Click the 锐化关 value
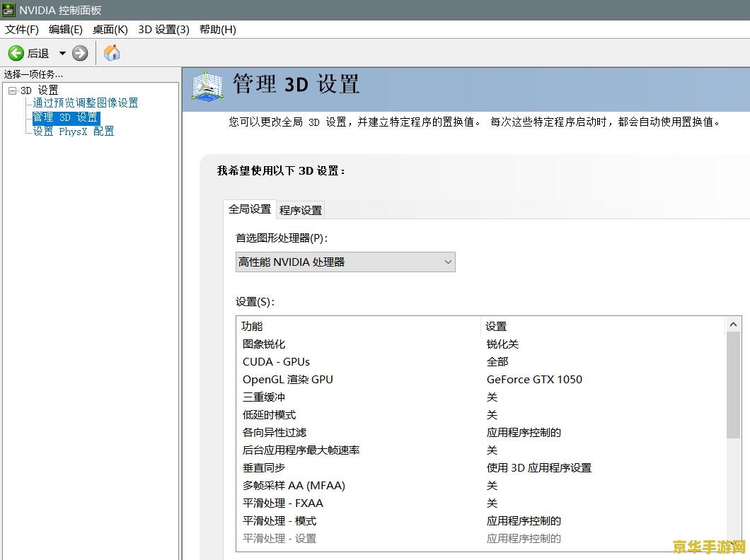750x560 pixels. tap(502, 344)
